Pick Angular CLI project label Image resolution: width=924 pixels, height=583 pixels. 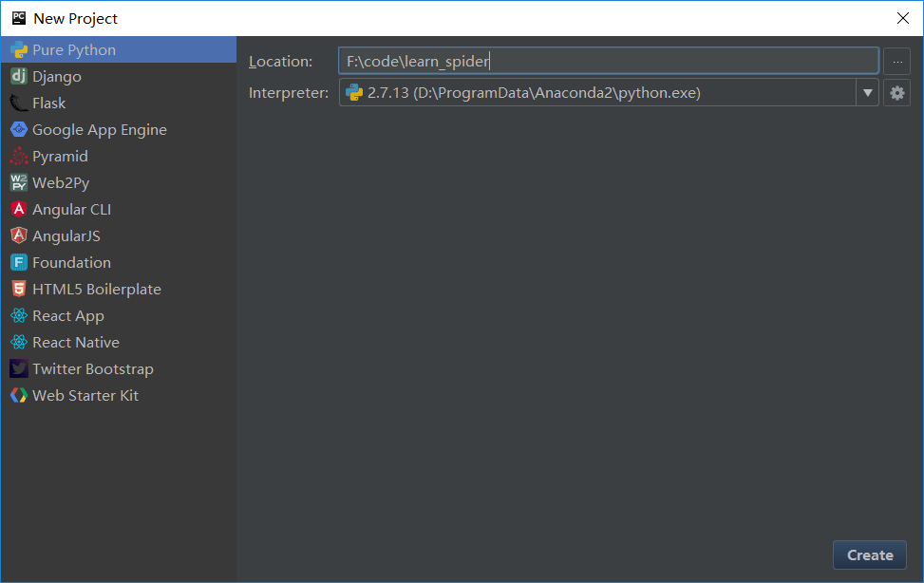[72, 209]
